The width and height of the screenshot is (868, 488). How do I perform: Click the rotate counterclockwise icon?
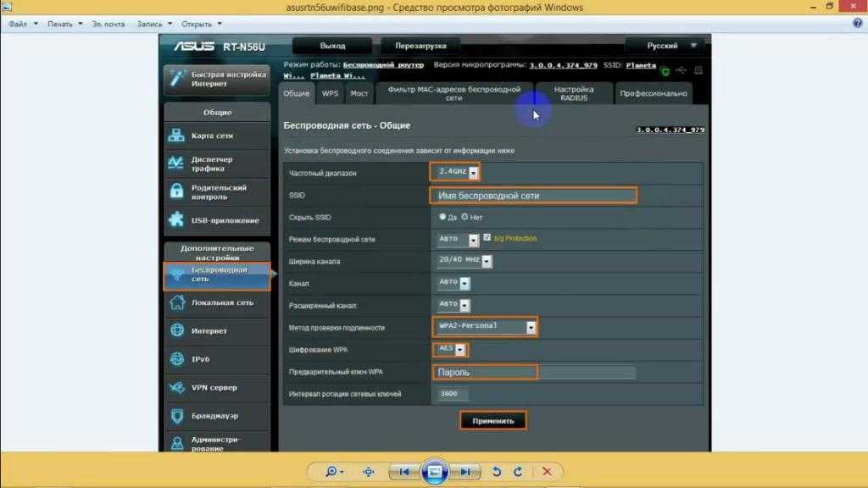(x=498, y=471)
